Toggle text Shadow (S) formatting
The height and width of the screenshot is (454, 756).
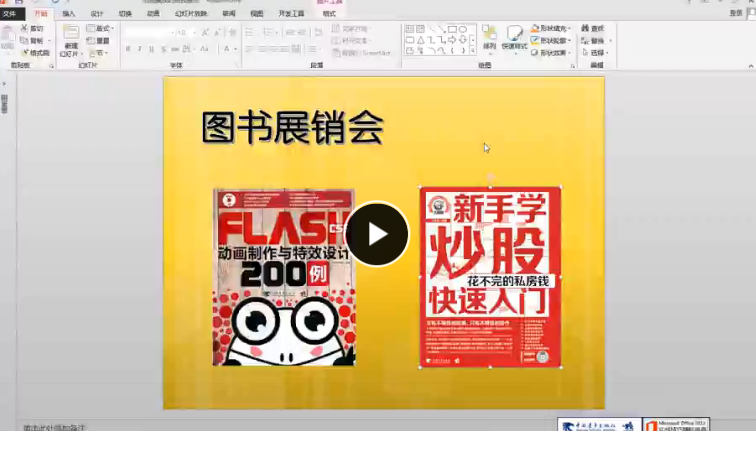click(163, 49)
